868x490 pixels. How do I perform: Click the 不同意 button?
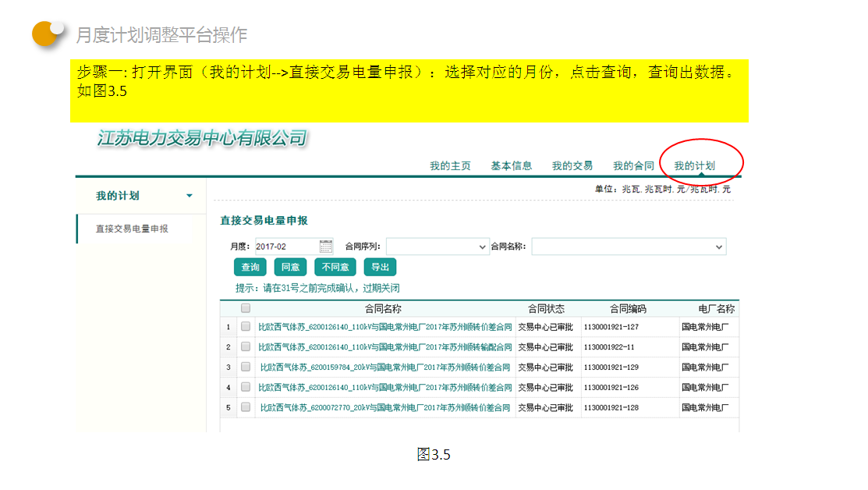pos(335,268)
